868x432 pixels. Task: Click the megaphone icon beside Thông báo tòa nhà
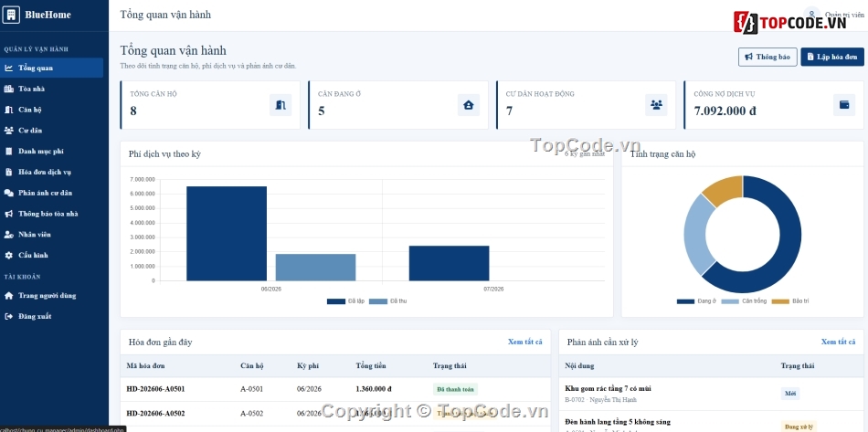tap(8, 214)
